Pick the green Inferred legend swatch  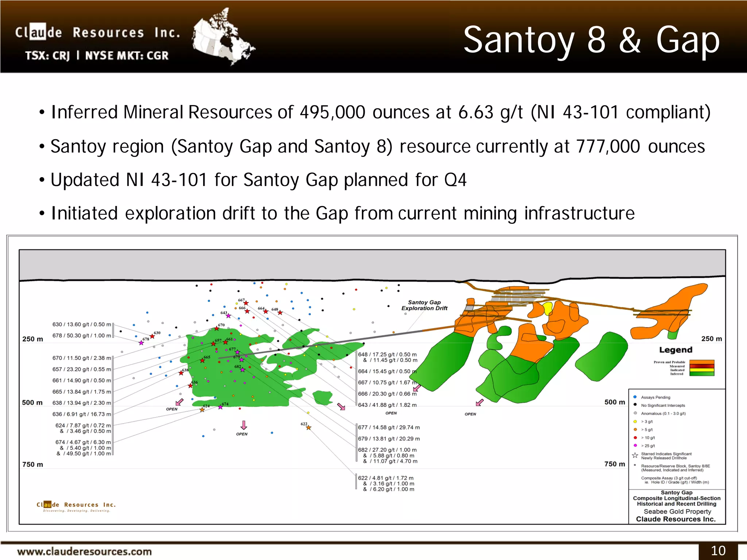[701, 374]
